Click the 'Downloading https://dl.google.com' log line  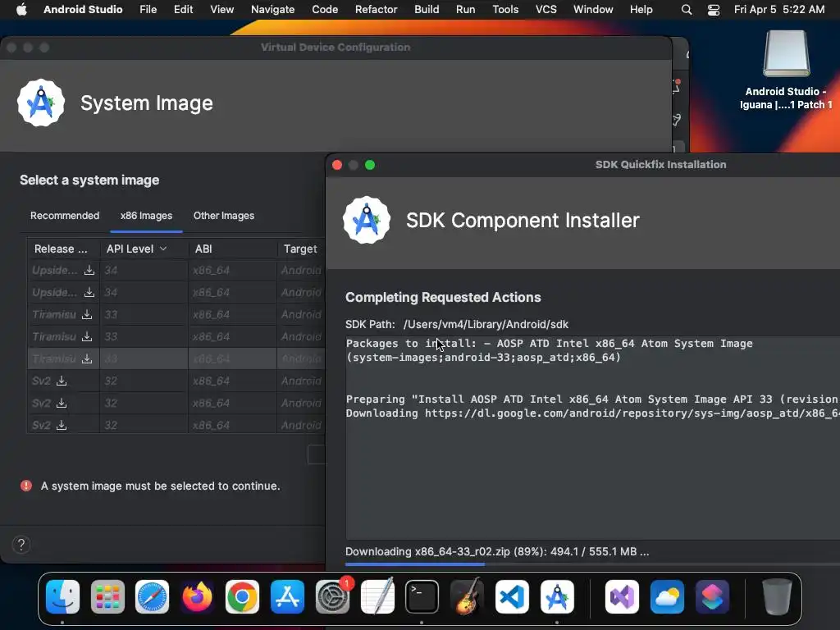[592, 413]
